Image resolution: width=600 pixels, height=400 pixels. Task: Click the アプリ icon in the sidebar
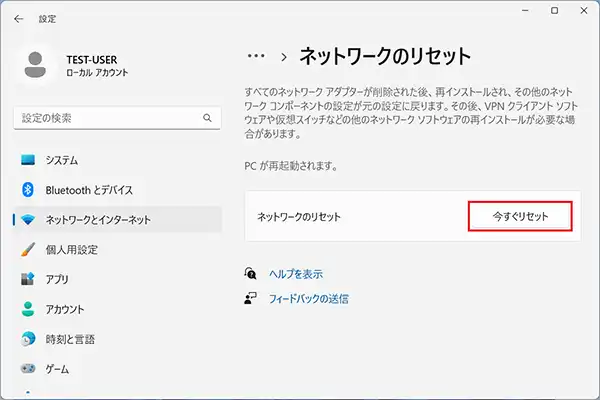pos(28,279)
